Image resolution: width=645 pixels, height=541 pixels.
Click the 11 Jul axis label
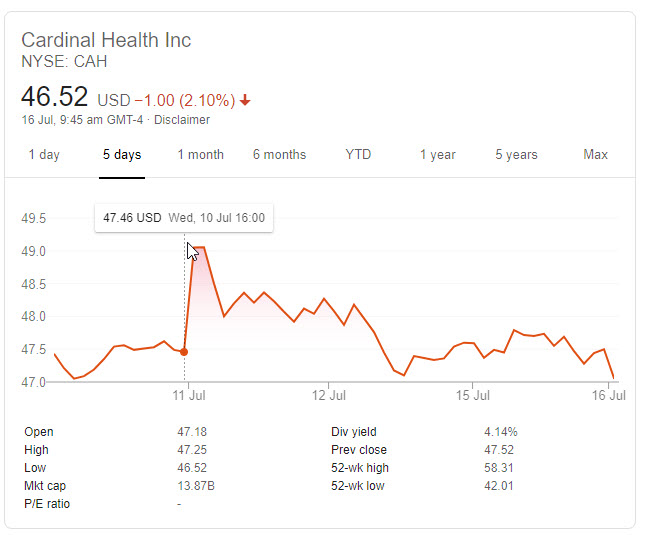[189, 395]
